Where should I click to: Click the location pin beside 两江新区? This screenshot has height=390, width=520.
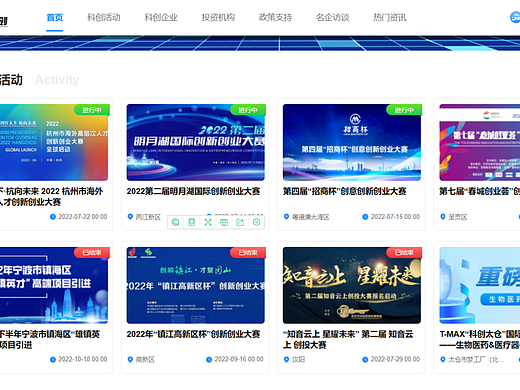pyautogui.click(x=130, y=217)
